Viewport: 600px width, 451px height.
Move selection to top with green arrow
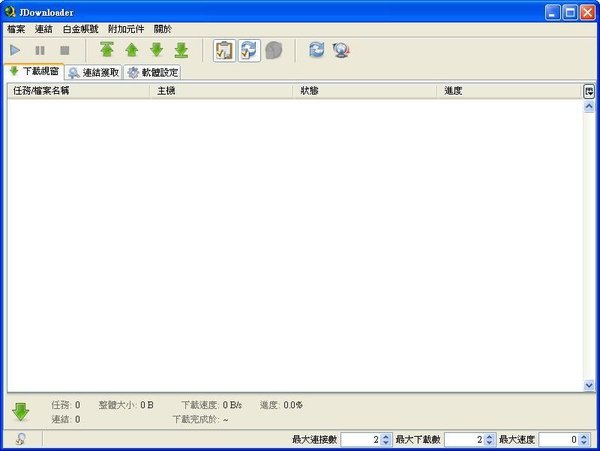[107, 50]
